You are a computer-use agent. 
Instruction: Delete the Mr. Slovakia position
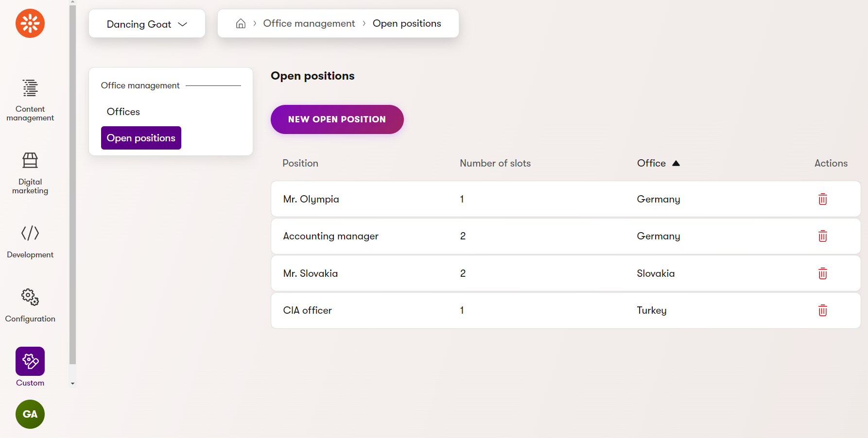[x=822, y=273]
